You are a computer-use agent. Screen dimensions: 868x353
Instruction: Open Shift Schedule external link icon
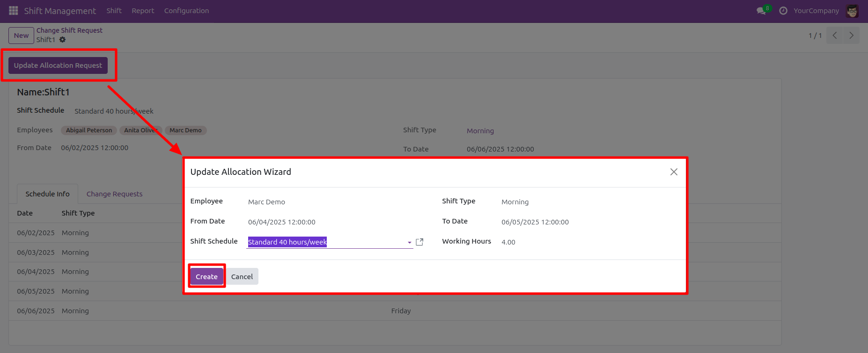419,242
